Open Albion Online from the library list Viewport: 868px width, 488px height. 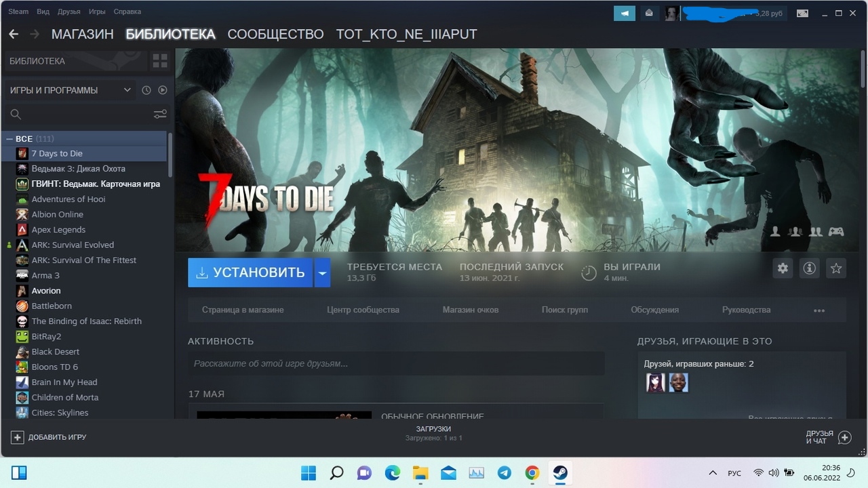coord(85,214)
